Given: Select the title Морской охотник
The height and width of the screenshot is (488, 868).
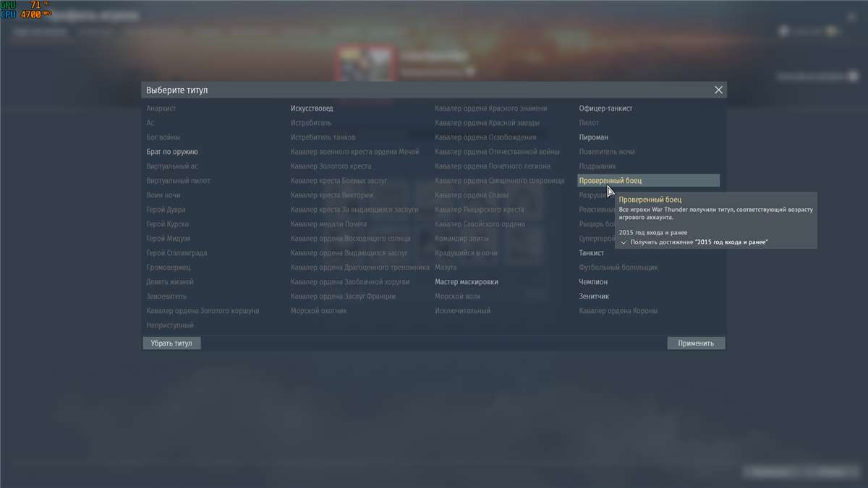Looking at the screenshot, I should [319, 311].
